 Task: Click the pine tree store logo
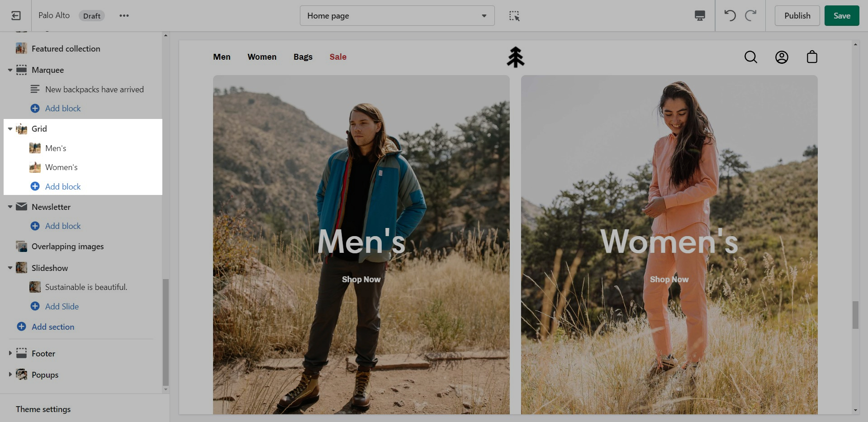(515, 57)
